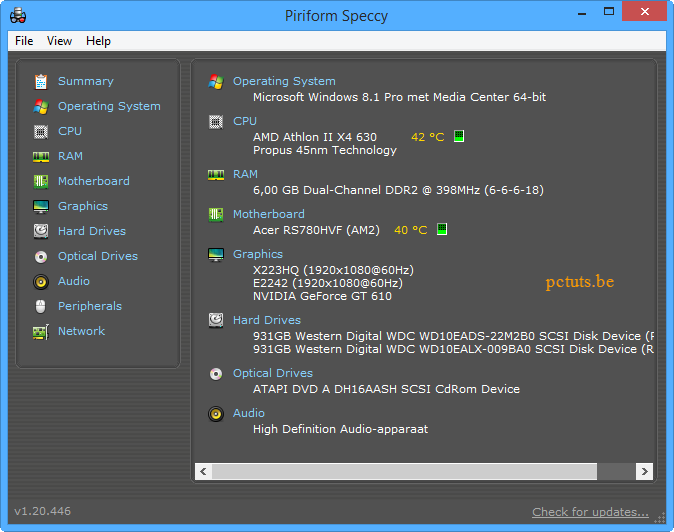Click the Check for updates link
674x532 pixels.
[x=590, y=512]
